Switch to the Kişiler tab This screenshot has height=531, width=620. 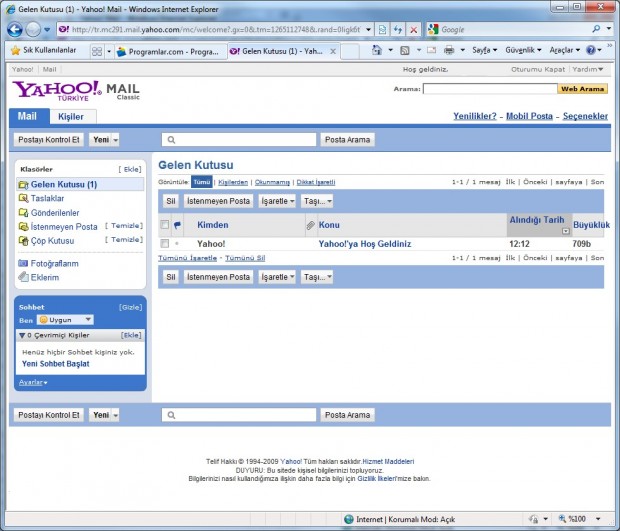(71, 117)
